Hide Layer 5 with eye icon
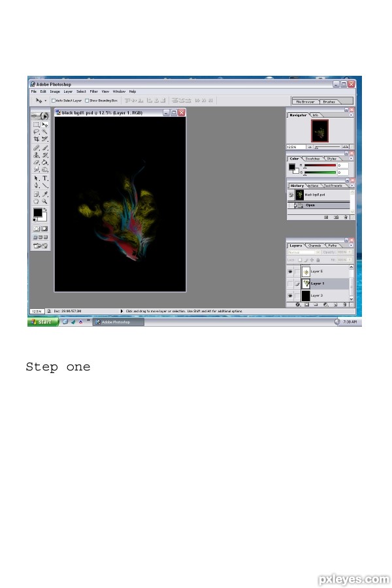Screen dimensions: 392x588 [290, 272]
